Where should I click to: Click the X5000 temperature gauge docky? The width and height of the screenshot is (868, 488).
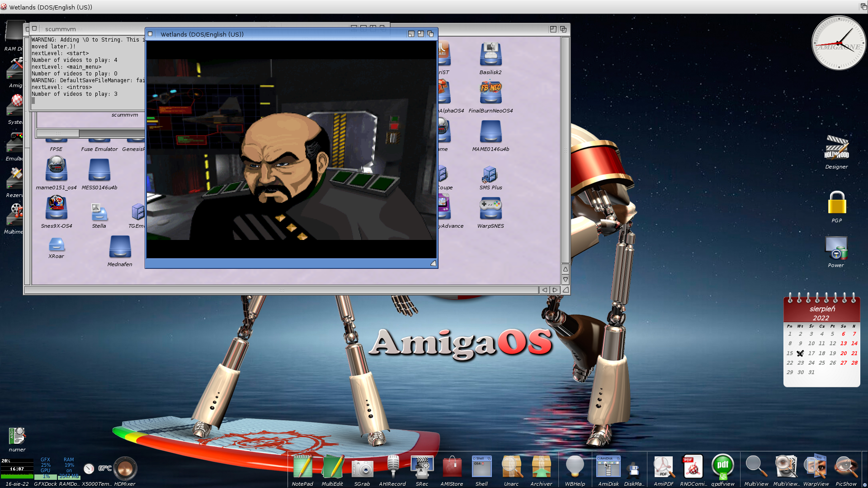pyautogui.click(x=97, y=469)
